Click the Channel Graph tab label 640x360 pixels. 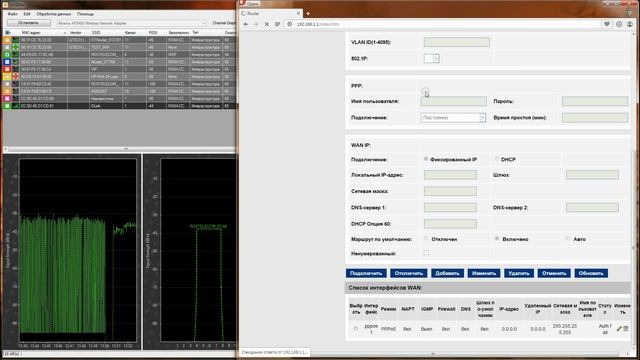tap(224, 23)
